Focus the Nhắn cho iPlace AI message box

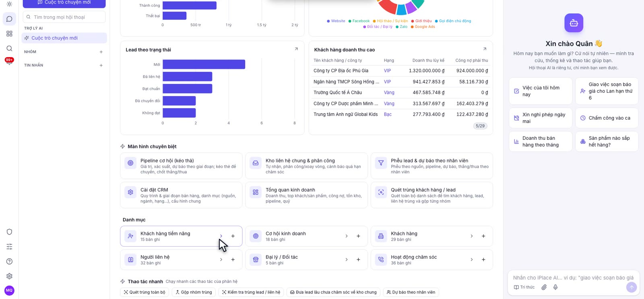(573, 278)
